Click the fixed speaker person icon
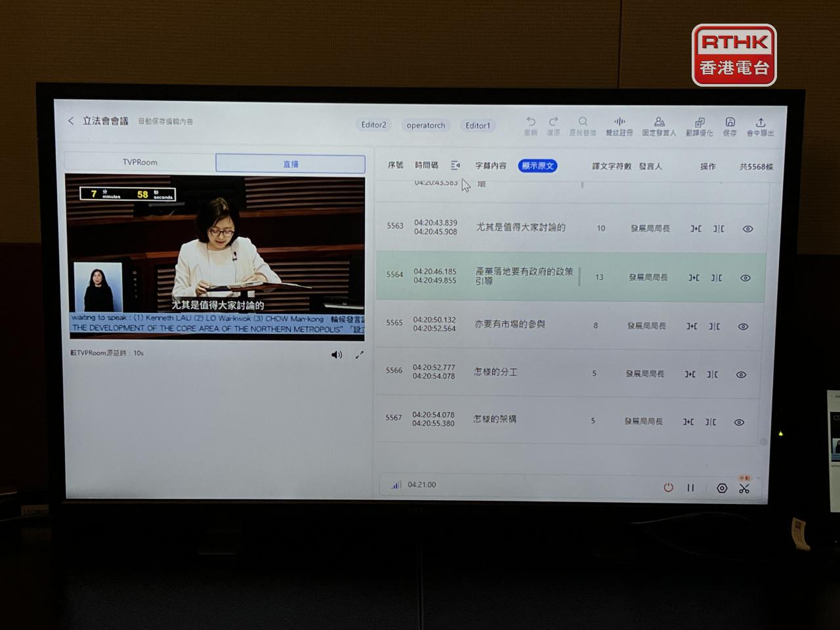840x630 pixels. [x=659, y=123]
